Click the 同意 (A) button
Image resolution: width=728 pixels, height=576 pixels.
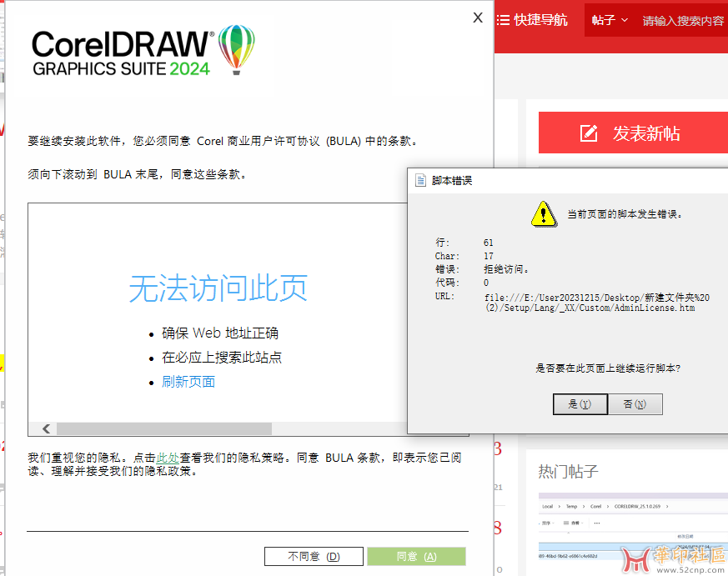tap(416, 556)
